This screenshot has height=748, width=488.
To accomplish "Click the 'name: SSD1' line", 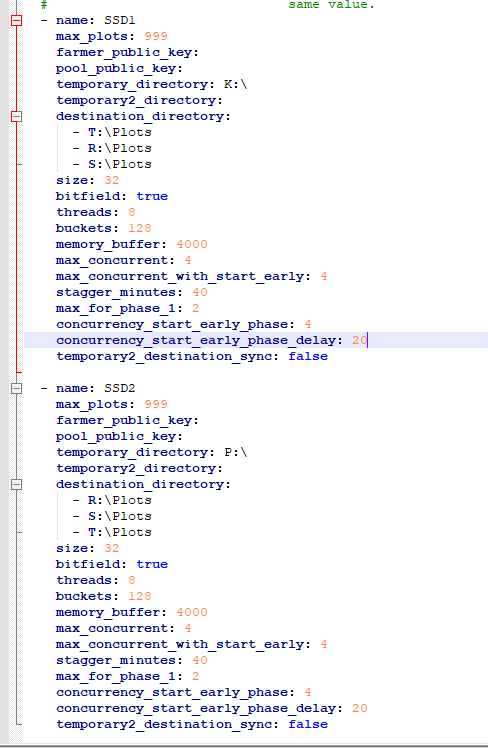I will (95, 21).
